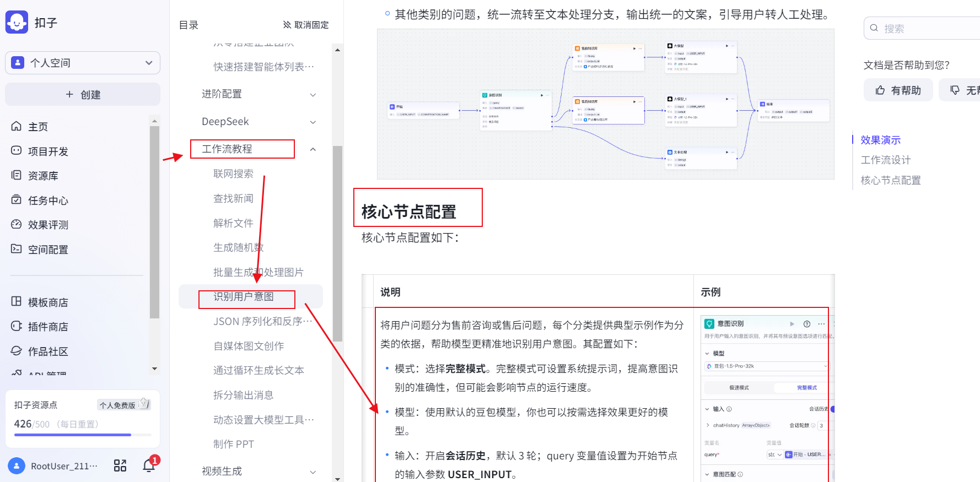Jump to 效果演示 anchor link
Image resolution: width=980 pixels, height=482 pixels.
click(x=880, y=140)
